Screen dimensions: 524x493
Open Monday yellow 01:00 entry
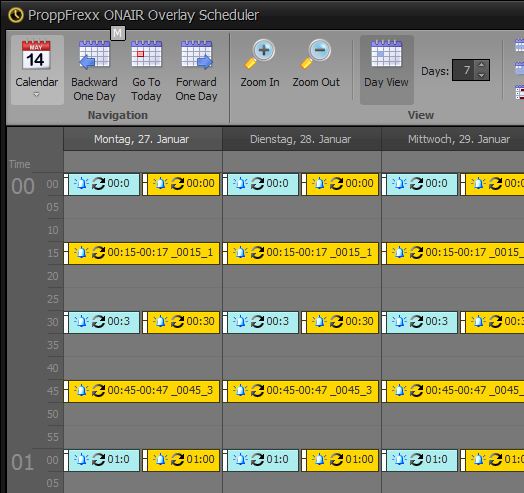(181, 460)
